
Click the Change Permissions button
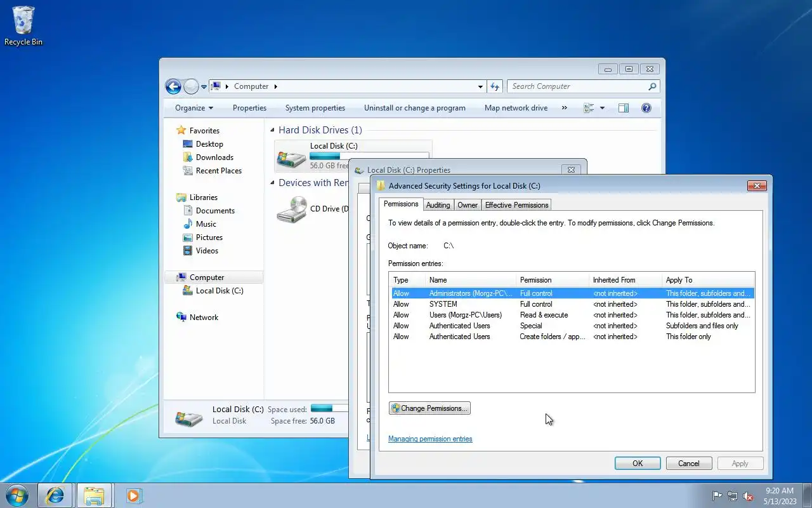pos(429,408)
